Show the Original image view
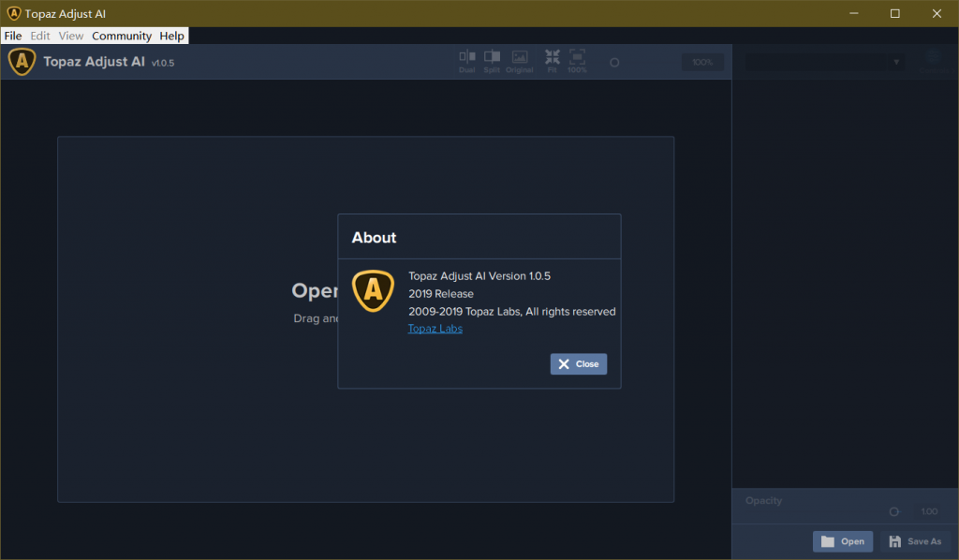Screen dimensions: 959x560 coord(520,60)
